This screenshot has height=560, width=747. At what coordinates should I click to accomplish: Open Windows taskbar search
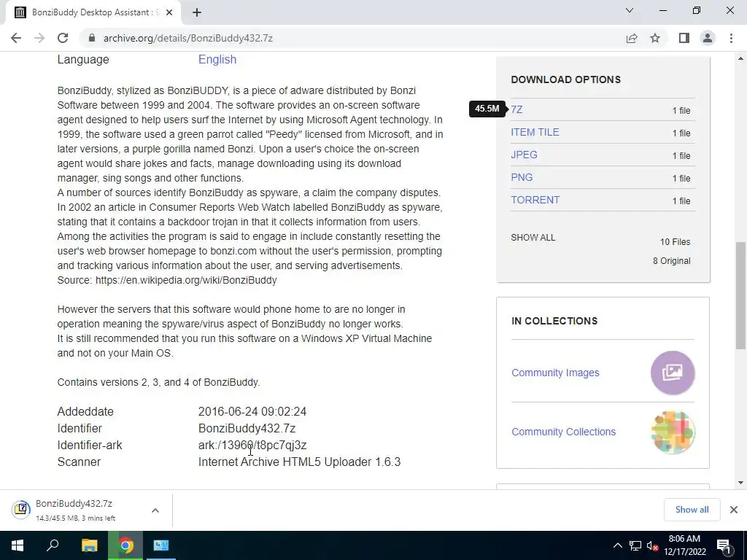[x=53, y=545]
